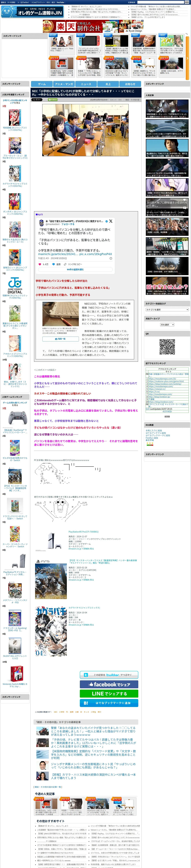Screen dimensions: 191x868
Task: Click the tweet heart like icon
Action: (x=40, y=264)
